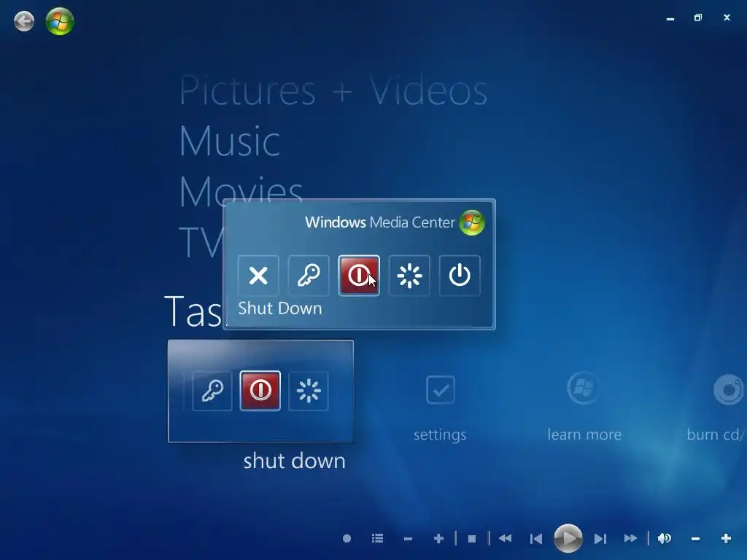
Task: Click the record button in transport bar
Action: click(347, 539)
